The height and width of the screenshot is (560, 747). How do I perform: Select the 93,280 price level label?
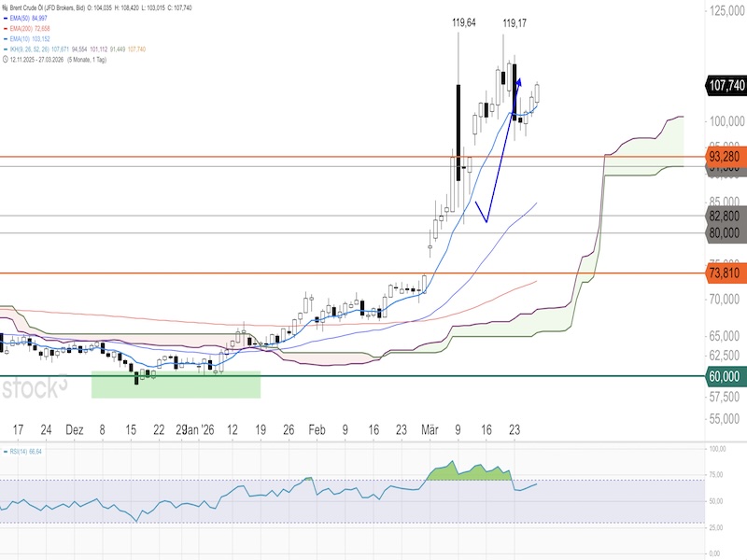tap(726, 156)
